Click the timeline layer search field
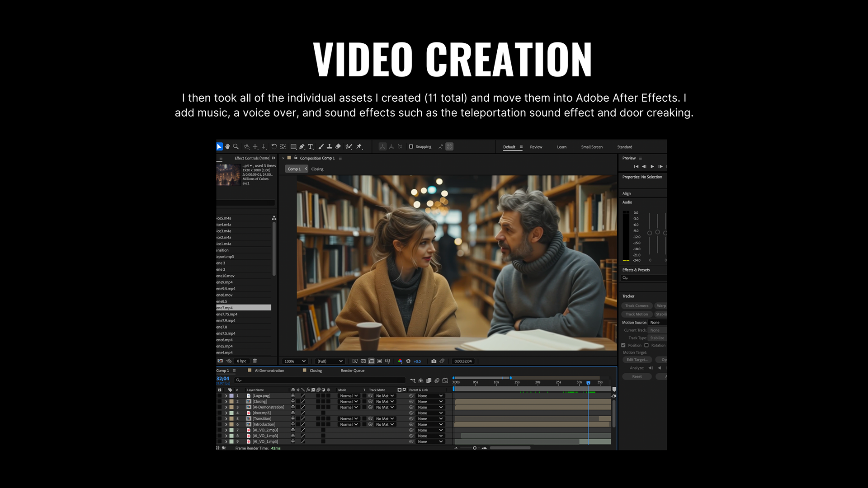 pyautogui.click(x=320, y=380)
